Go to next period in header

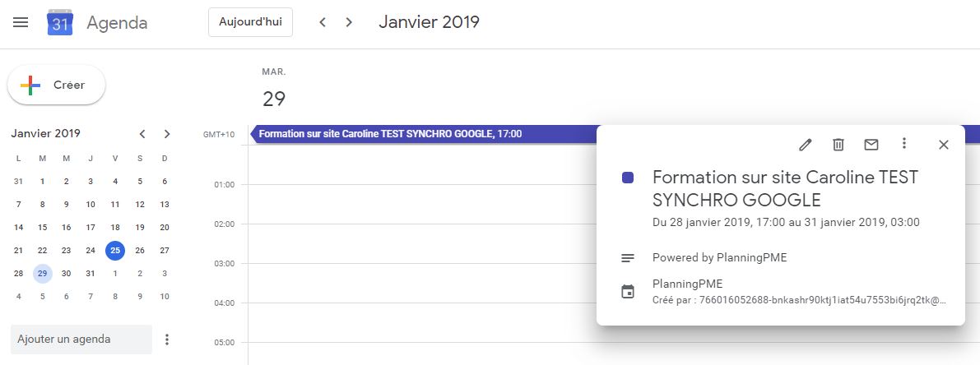(x=349, y=22)
